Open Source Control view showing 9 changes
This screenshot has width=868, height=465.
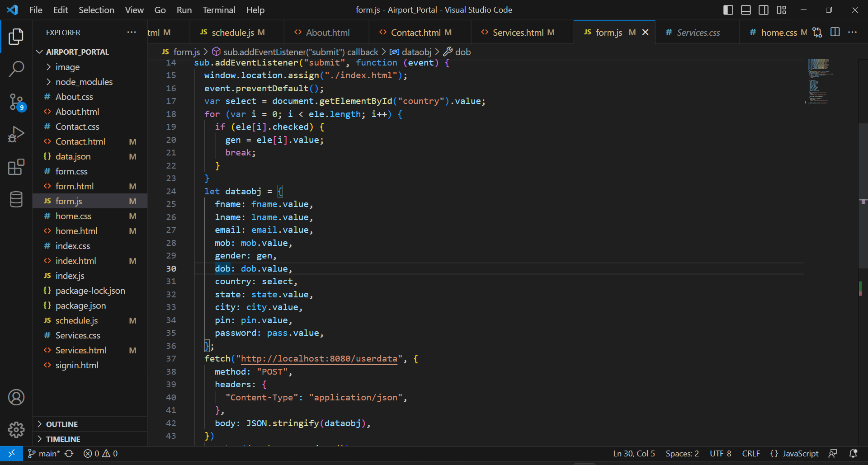click(16, 102)
